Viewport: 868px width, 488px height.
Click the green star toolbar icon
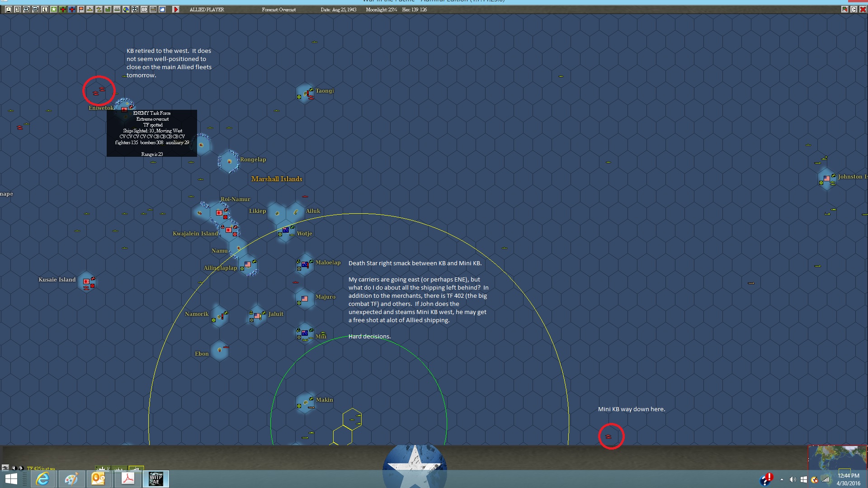pyautogui.click(x=54, y=9)
